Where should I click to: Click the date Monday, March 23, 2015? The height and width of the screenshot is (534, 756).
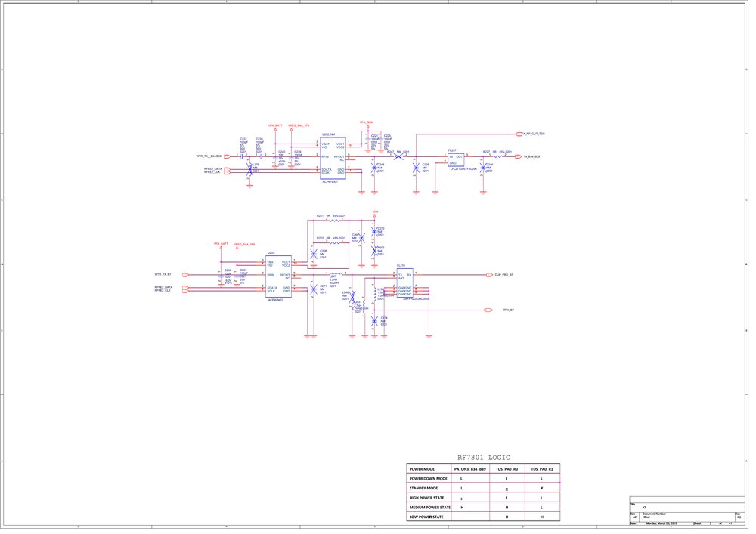661,523
